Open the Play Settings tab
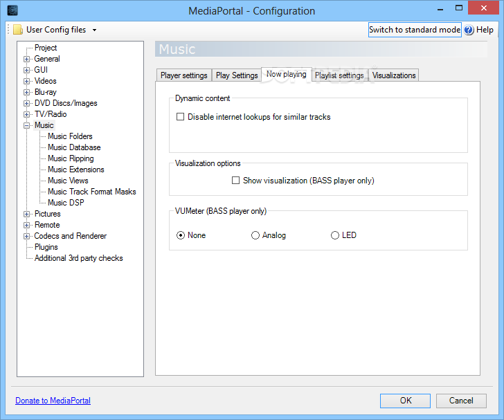This screenshot has height=420, width=504. click(237, 75)
